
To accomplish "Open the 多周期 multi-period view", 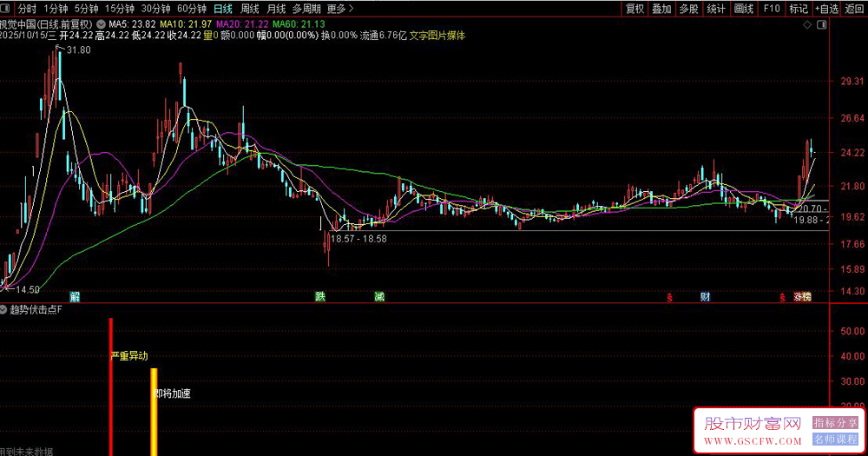I will [x=306, y=9].
